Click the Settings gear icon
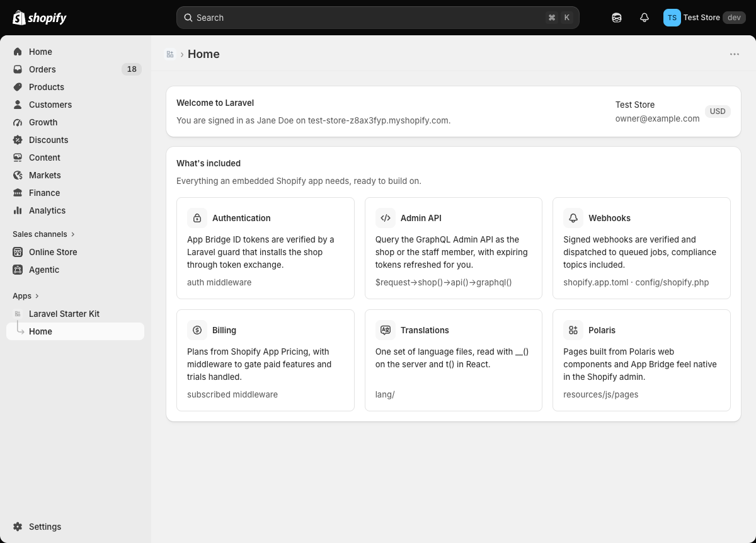The height and width of the screenshot is (543, 756). [x=18, y=527]
